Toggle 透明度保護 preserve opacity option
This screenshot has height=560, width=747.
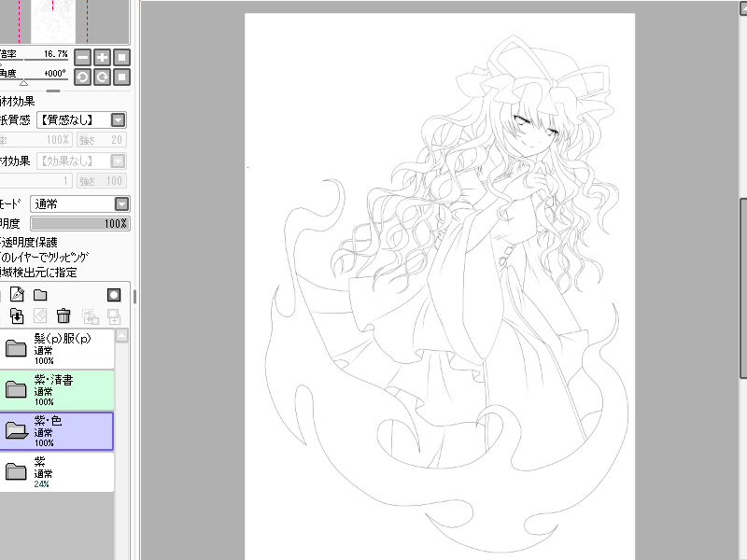(x=29, y=243)
